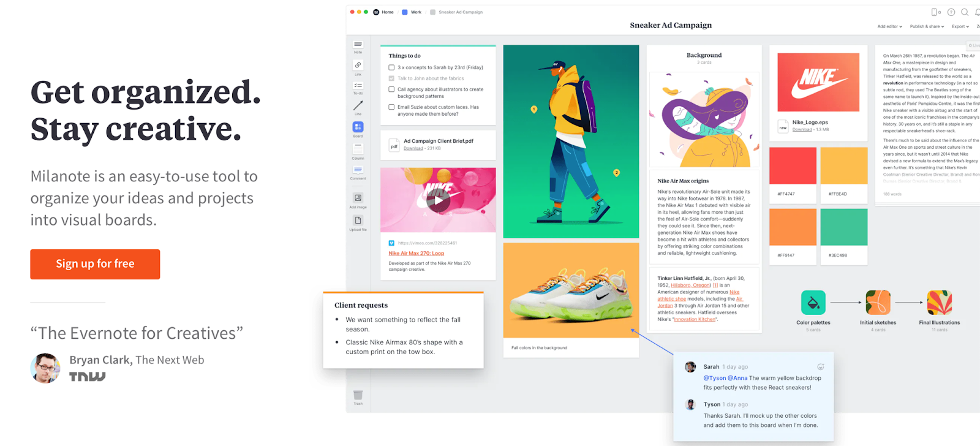Click the pdf file icon of the Client Brief
980x446 pixels.
(x=394, y=146)
